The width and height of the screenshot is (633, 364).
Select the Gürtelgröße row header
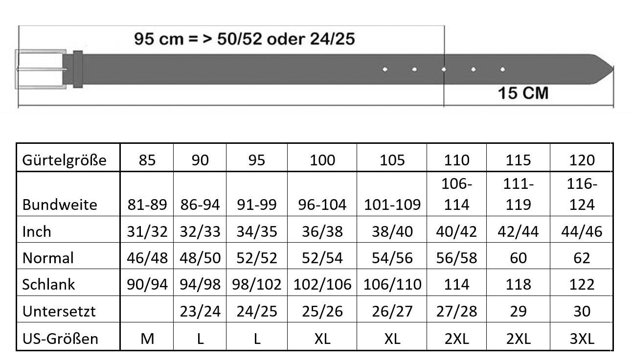64,159
